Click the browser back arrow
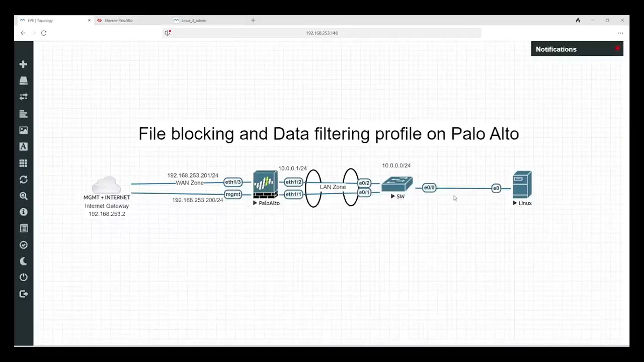Viewport: 644px width, 362px height. click(x=23, y=33)
